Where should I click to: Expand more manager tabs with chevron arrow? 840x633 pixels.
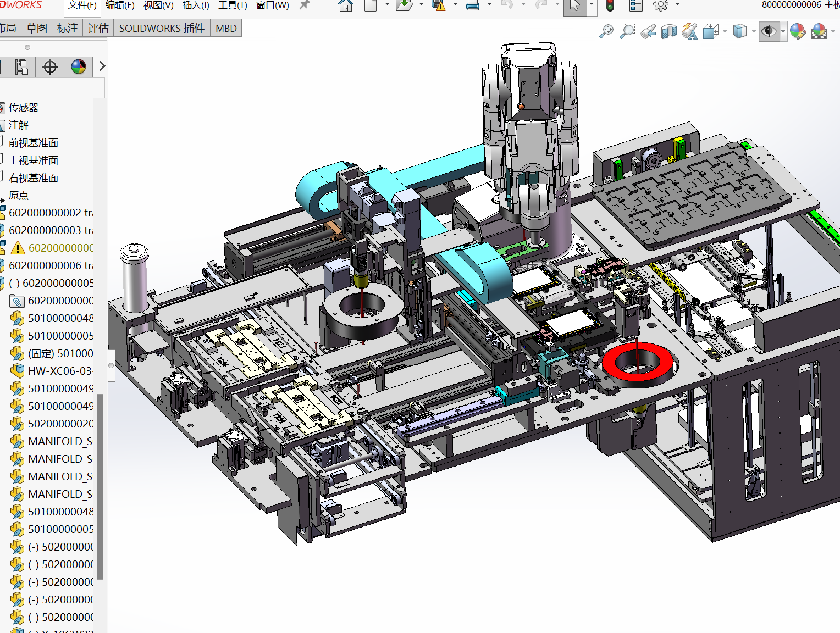click(x=102, y=66)
